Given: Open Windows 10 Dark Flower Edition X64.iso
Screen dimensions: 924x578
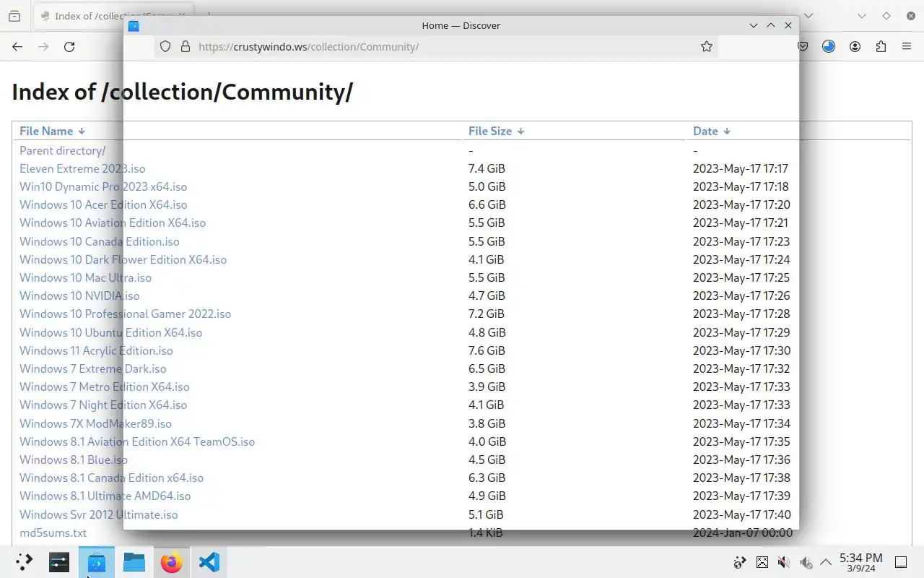Looking at the screenshot, I should [x=123, y=259].
